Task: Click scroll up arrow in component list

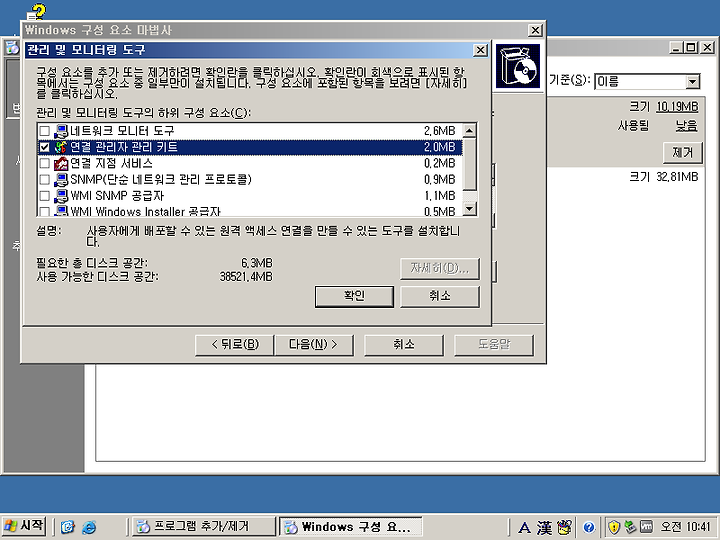Action: click(469, 131)
